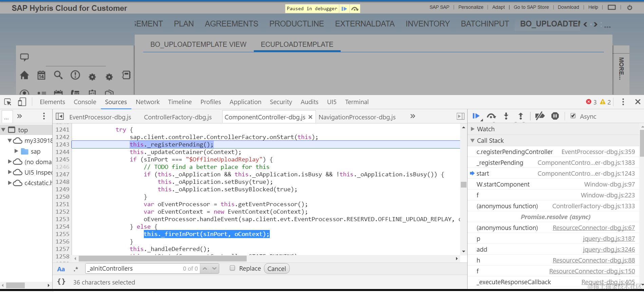The height and width of the screenshot is (292, 644).
Task: Enable the Async checkbox
Action: coord(573,116)
